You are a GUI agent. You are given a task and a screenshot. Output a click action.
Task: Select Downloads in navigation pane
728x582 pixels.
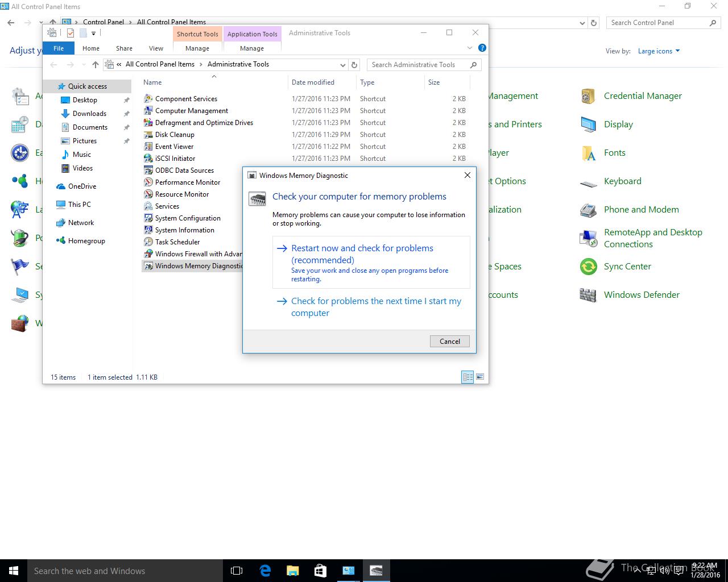89,114
